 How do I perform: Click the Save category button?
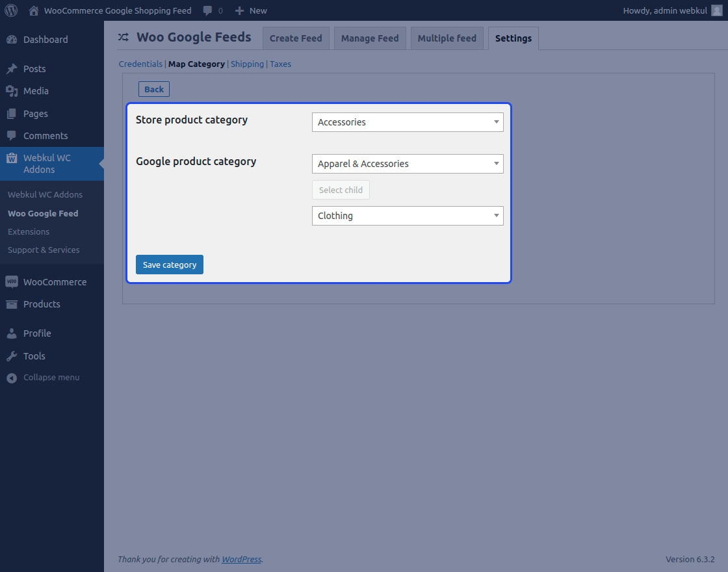click(x=170, y=265)
